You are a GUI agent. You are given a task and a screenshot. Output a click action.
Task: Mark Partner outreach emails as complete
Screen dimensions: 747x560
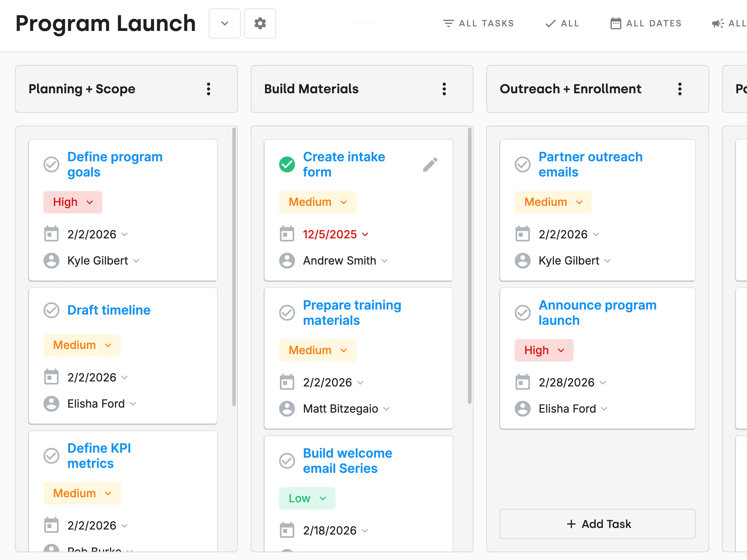(522, 164)
